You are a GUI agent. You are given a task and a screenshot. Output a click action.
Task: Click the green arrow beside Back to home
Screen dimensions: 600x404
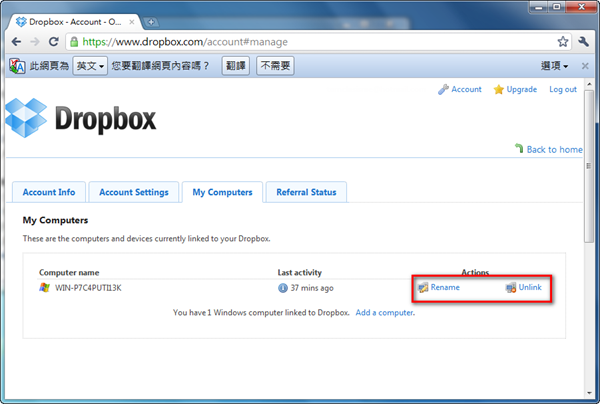519,148
